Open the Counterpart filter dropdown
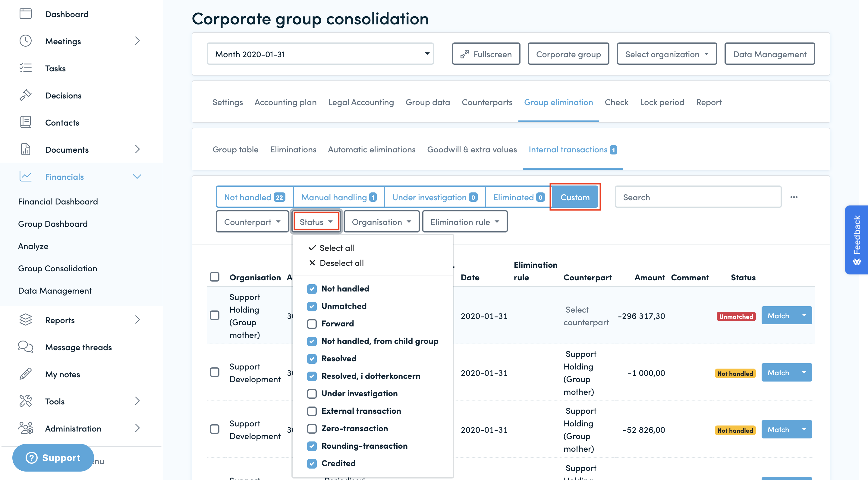Viewport: 868px width, 480px height. click(x=252, y=222)
